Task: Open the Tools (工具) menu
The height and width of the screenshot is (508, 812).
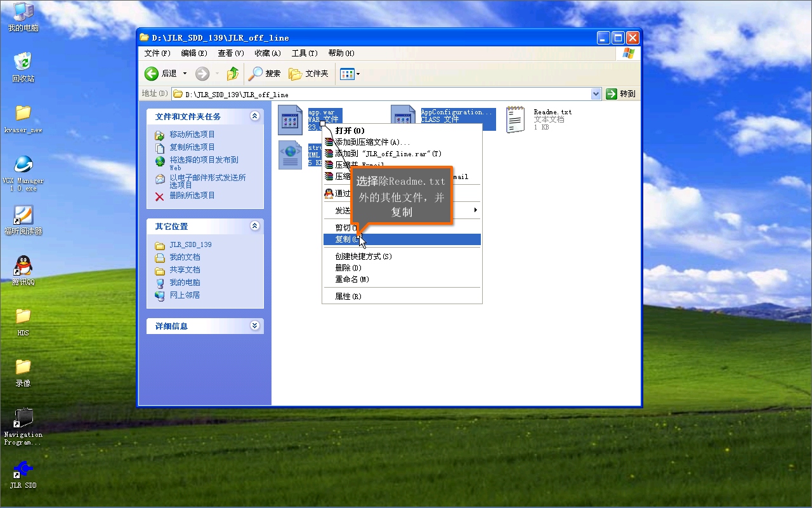Action: tap(304, 53)
